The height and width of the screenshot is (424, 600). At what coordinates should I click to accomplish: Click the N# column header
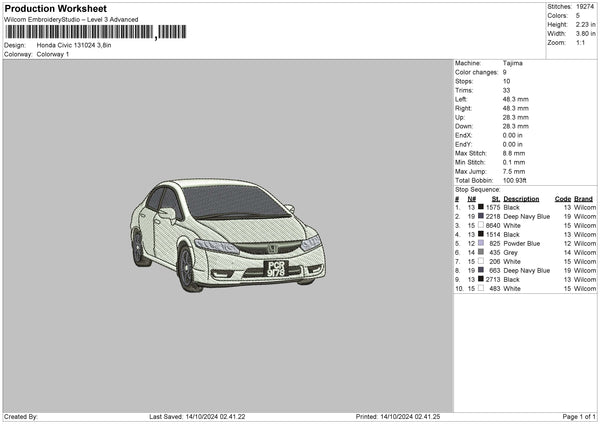[x=472, y=198]
